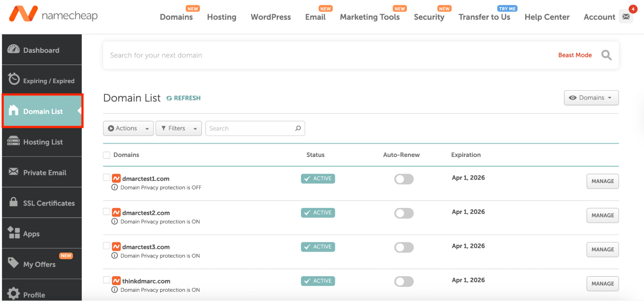Viewport: 644px width, 301px height.
Task: Open the Apps grid icon in sidebar
Action: [14, 232]
